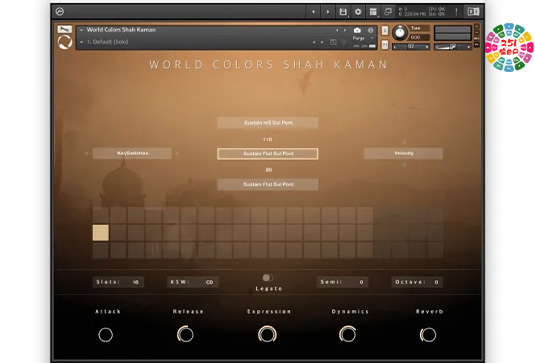Load previous snapshot next to Default (Solo)
The width and height of the screenshot is (535, 363).
[x=314, y=42]
